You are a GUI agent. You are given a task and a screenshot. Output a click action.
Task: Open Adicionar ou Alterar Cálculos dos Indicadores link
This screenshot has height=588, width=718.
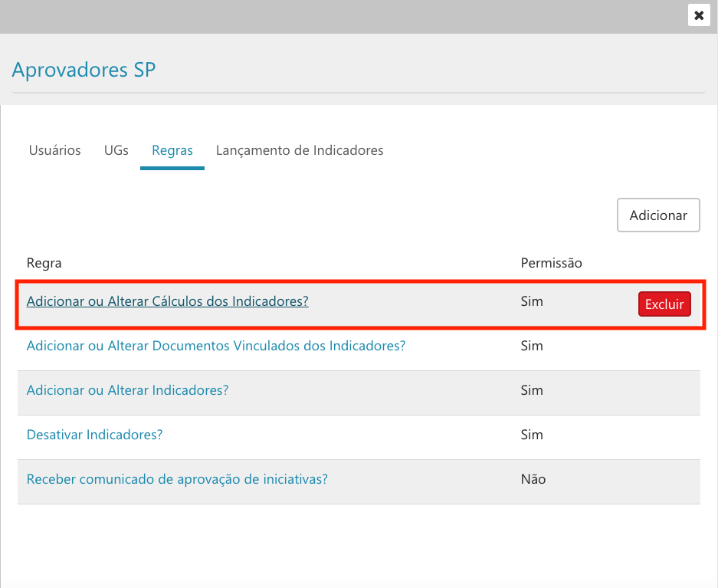(x=168, y=301)
